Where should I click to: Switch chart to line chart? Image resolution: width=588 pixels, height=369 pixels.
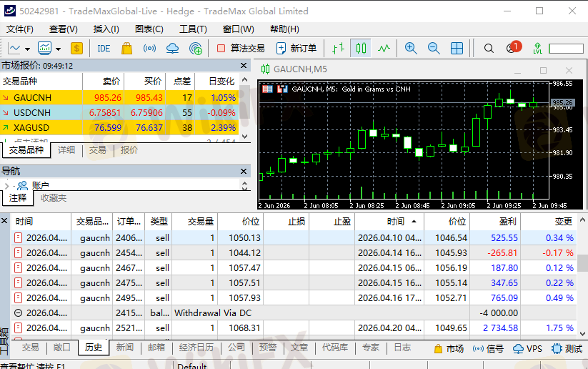(384, 49)
